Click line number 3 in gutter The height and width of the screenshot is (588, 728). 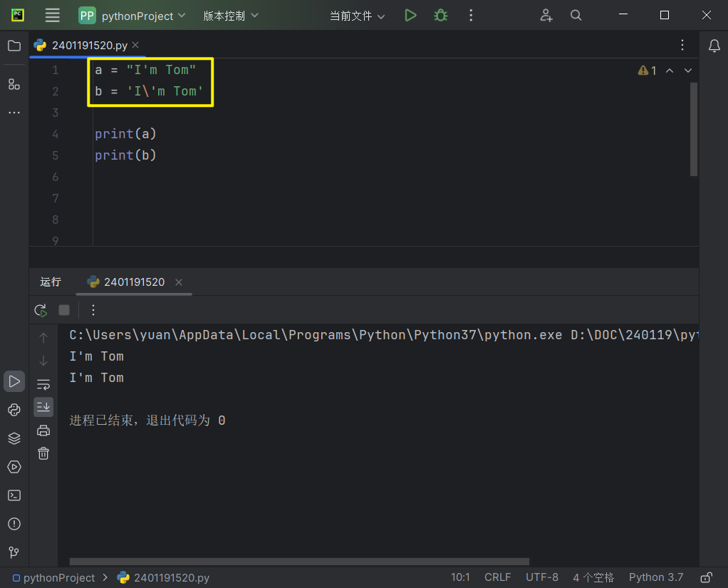point(56,113)
